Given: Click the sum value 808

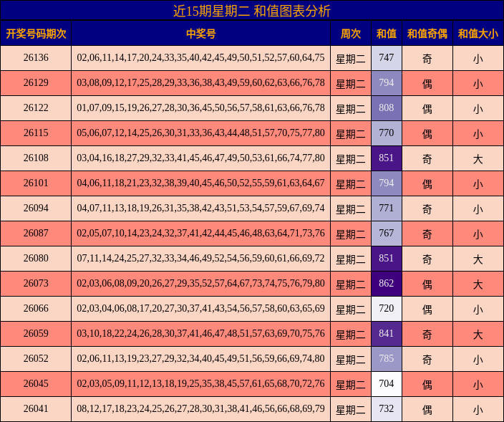Looking at the screenshot, I should pos(387,107).
